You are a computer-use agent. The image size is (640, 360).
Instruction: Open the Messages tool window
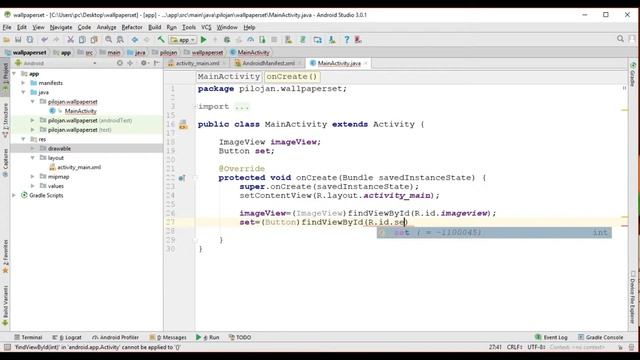point(168,338)
